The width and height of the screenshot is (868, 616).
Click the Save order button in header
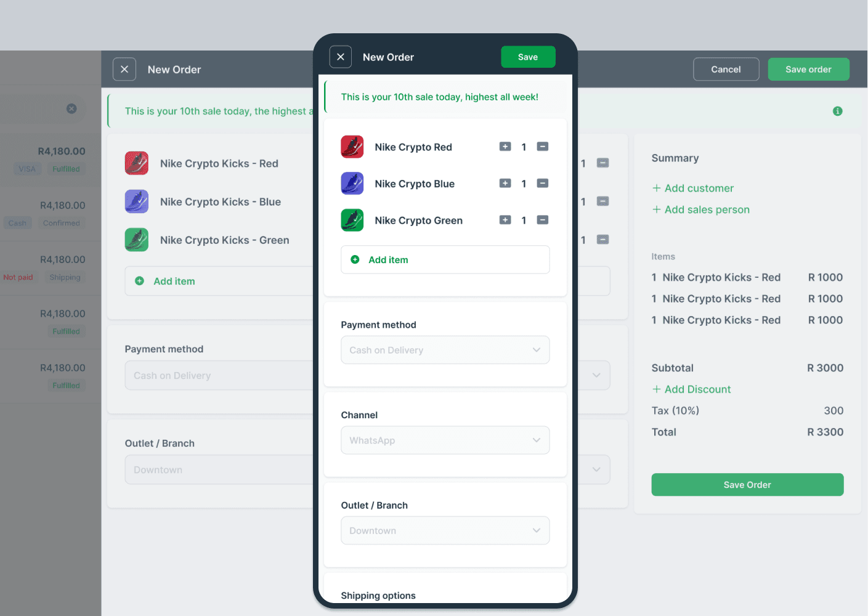click(x=808, y=70)
